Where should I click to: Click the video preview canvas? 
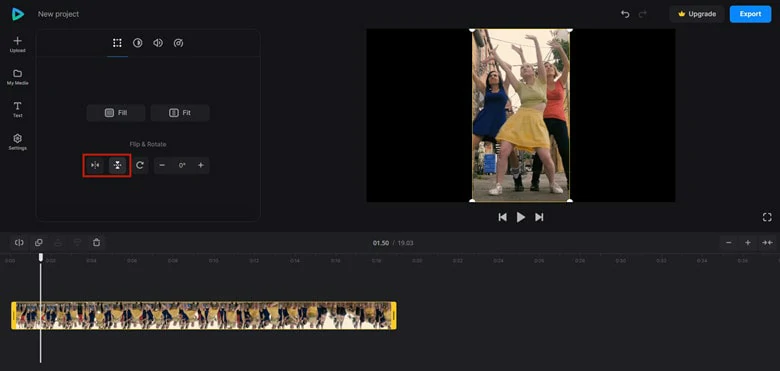[521, 115]
